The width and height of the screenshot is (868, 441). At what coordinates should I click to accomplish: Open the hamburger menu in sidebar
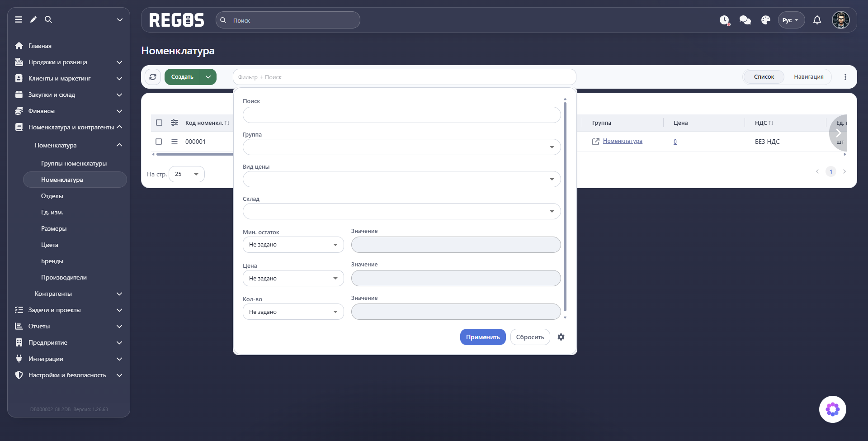pyautogui.click(x=19, y=19)
